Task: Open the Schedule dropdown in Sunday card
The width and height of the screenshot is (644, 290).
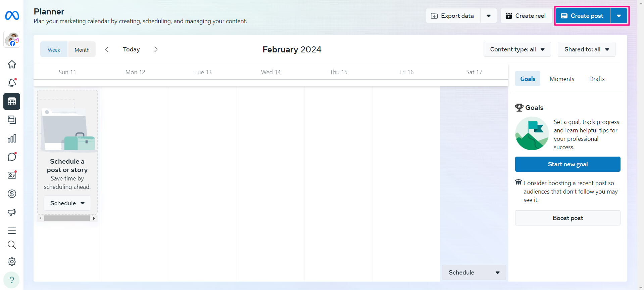Action: 67,203
